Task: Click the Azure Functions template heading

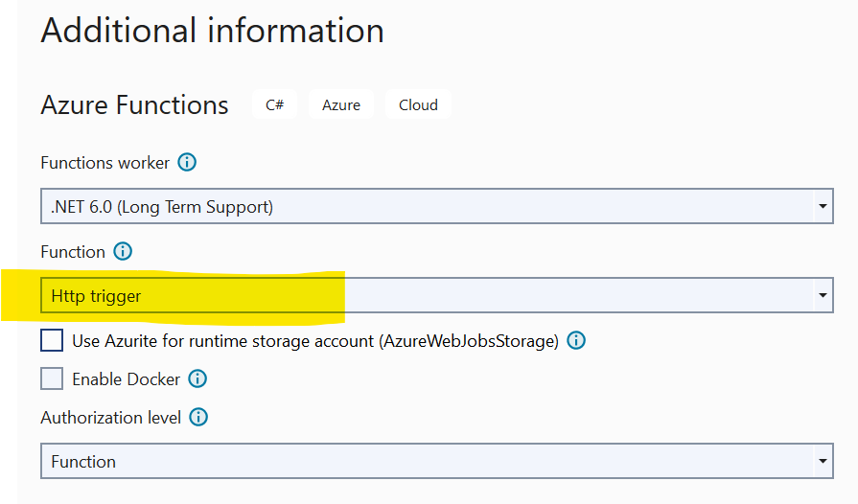Action: [x=134, y=105]
